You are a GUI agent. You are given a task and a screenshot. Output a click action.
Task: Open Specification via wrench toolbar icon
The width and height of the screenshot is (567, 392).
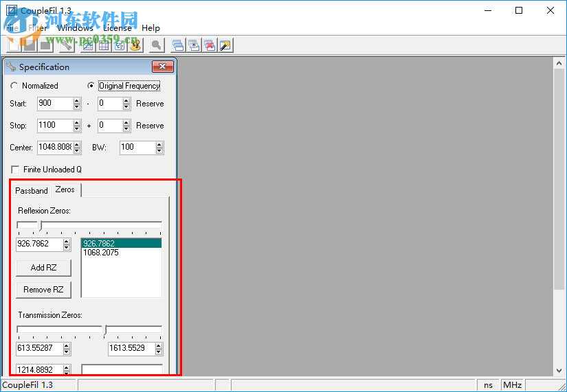67,45
